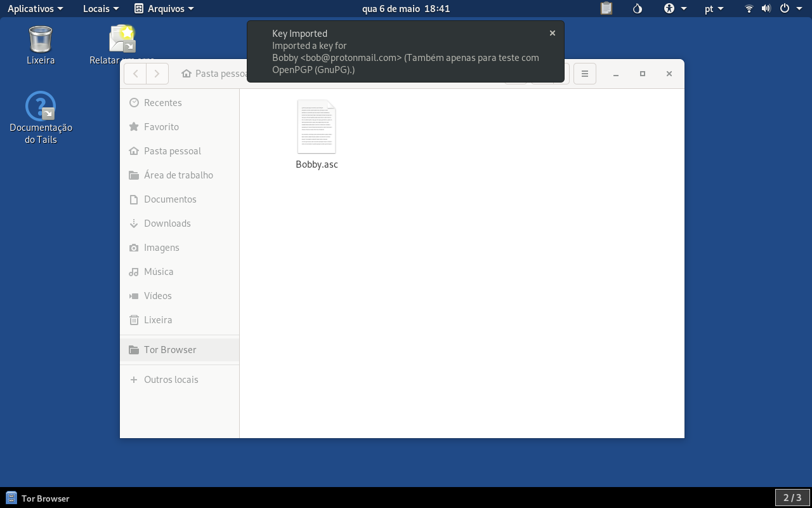This screenshot has height=508, width=812.
Task: Open Documentação do Tails desktop icon
Action: [x=41, y=118]
